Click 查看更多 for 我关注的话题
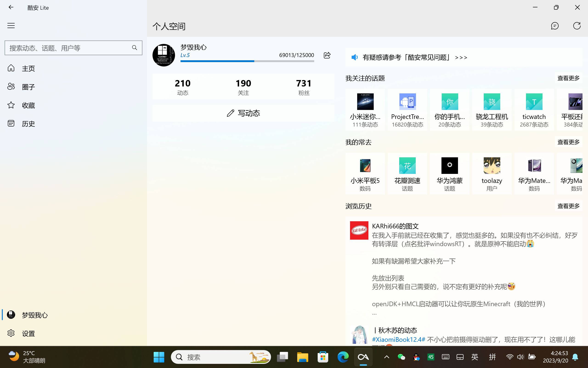 pyautogui.click(x=568, y=78)
